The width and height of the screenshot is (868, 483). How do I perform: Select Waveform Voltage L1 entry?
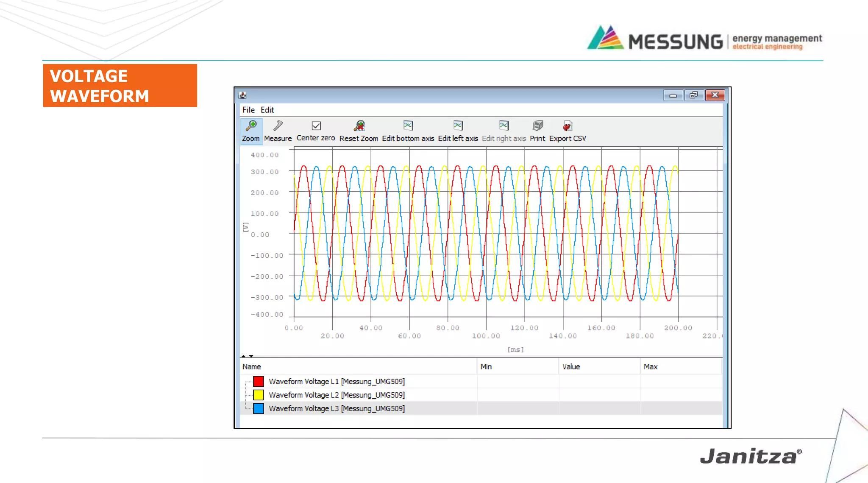(337, 381)
